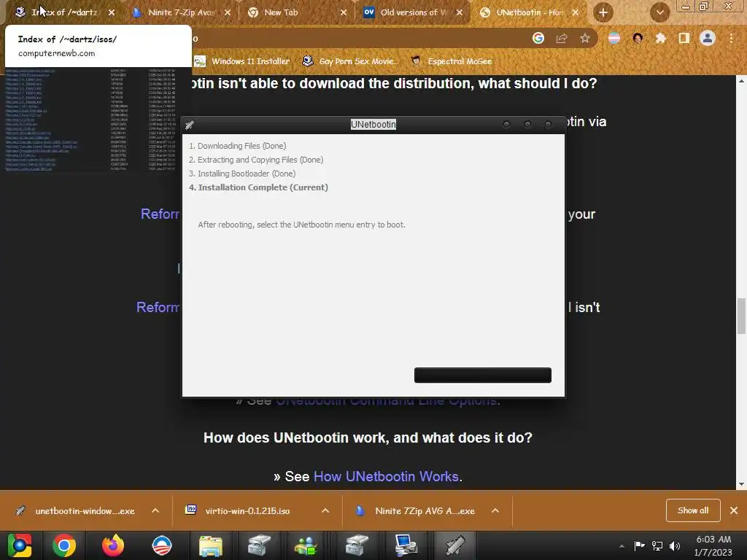The height and width of the screenshot is (560, 747).
Task: Click the page scroll down arrow
Action: [741, 484]
